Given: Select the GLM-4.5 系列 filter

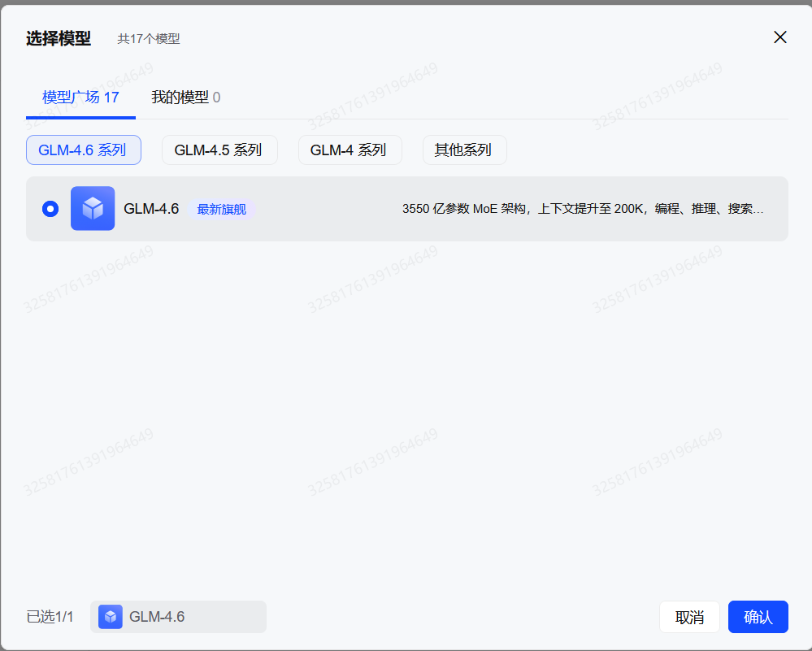Looking at the screenshot, I should 219,150.
